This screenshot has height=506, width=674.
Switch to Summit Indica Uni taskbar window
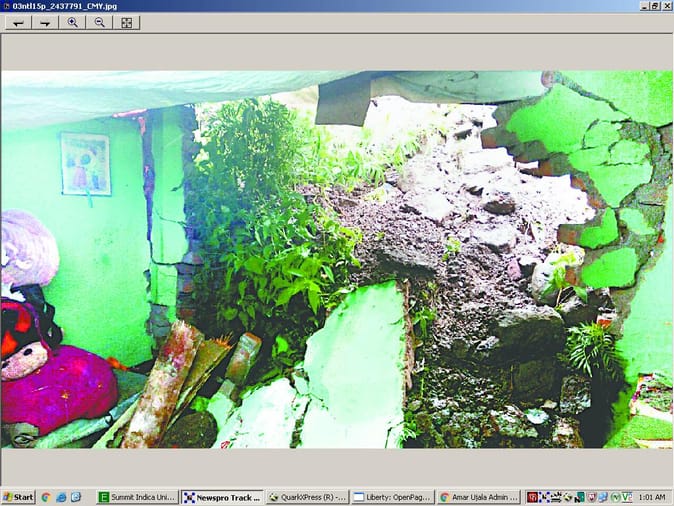point(137,497)
